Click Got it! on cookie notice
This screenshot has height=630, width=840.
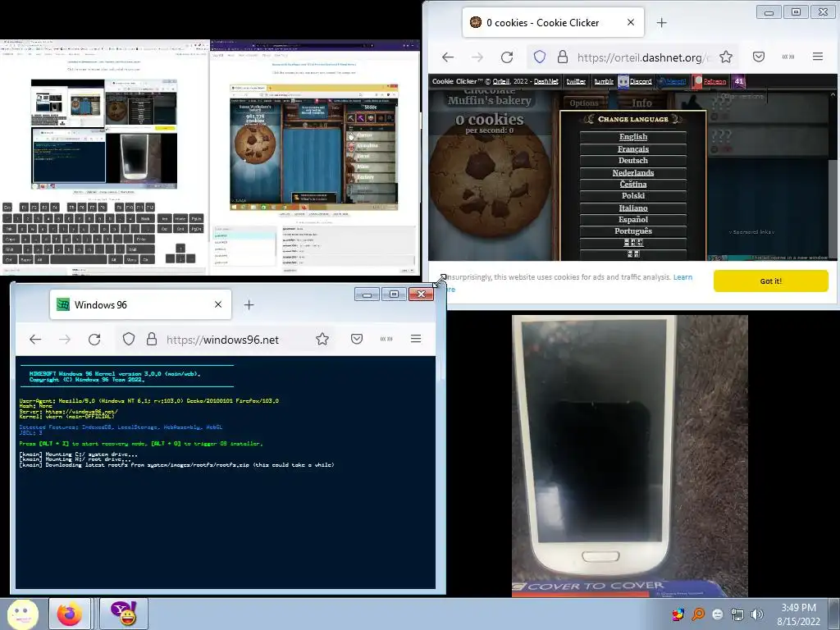coord(771,281)
